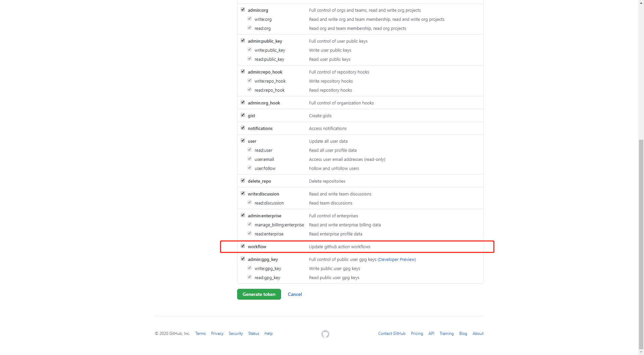Toggle the delete_repo scope checkbox

click(x=243, y=181)
